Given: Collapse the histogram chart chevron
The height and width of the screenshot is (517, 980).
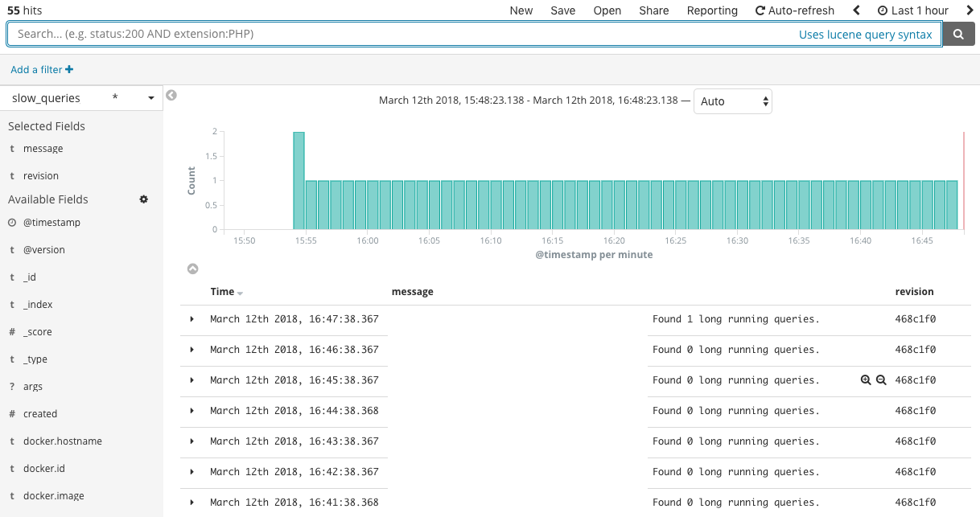Looking at the screenshot, I should 192,269.
